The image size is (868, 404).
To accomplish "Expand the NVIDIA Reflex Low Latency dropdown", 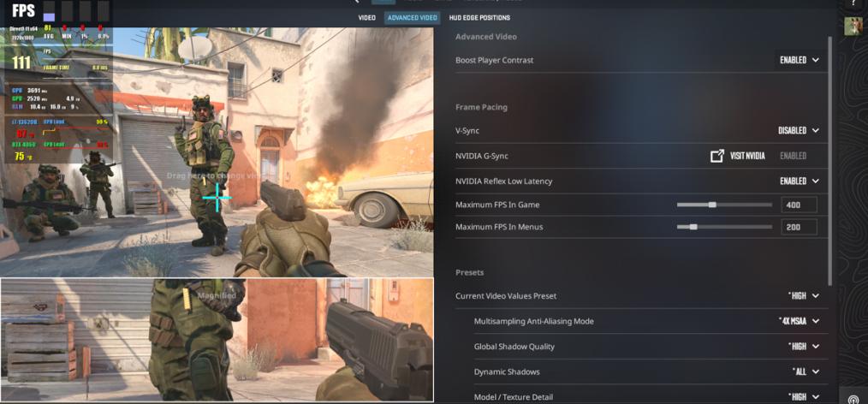I will point(800,181).
